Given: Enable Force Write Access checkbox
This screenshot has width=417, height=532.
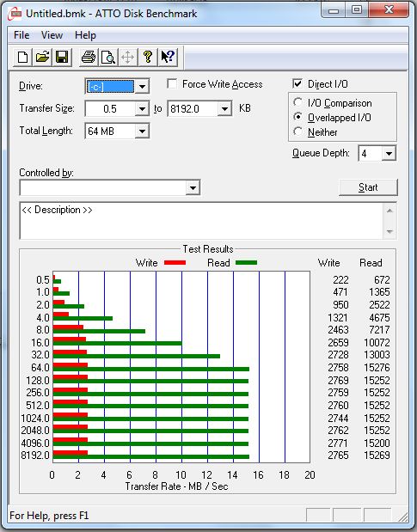Looking at the screenshot, I should [x=172, y=84].
